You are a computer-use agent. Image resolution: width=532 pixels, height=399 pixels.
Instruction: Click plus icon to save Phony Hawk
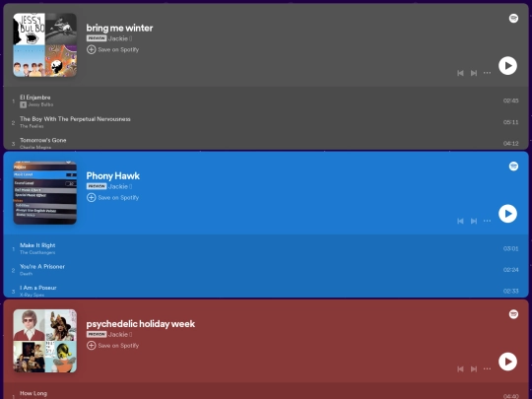(x=91, y=197)
